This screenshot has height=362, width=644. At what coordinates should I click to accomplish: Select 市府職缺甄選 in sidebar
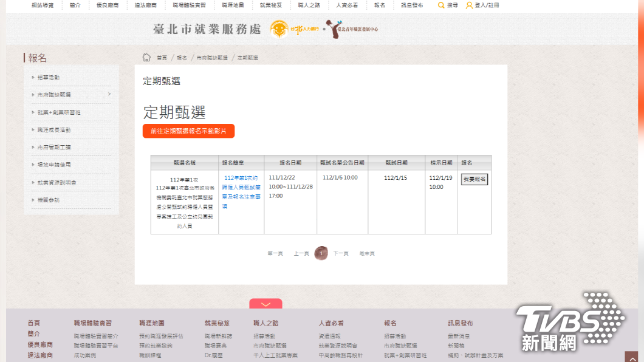54,95
